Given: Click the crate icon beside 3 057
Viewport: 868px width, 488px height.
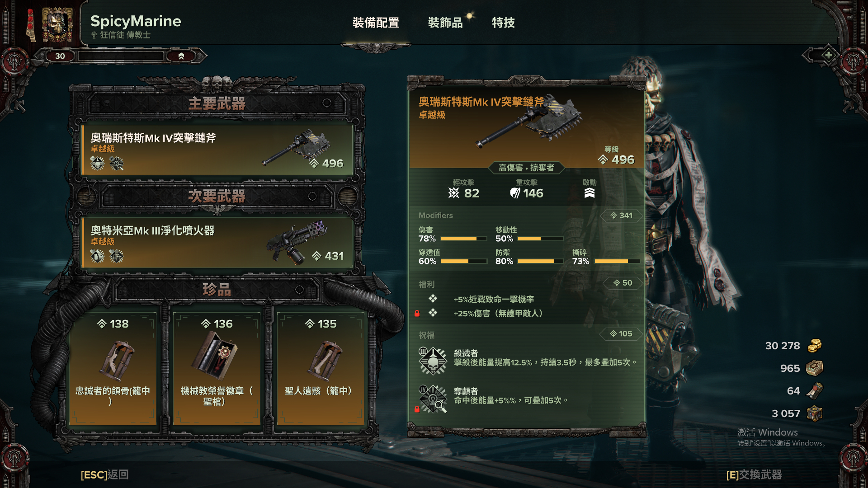Looking at the screenshot, I should 815,413.
